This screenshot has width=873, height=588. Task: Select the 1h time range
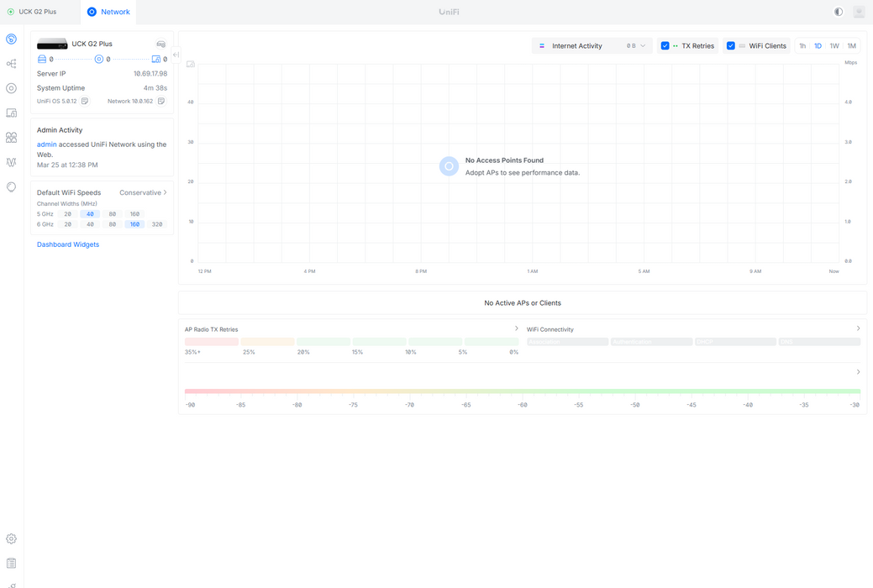click(802, 45)
